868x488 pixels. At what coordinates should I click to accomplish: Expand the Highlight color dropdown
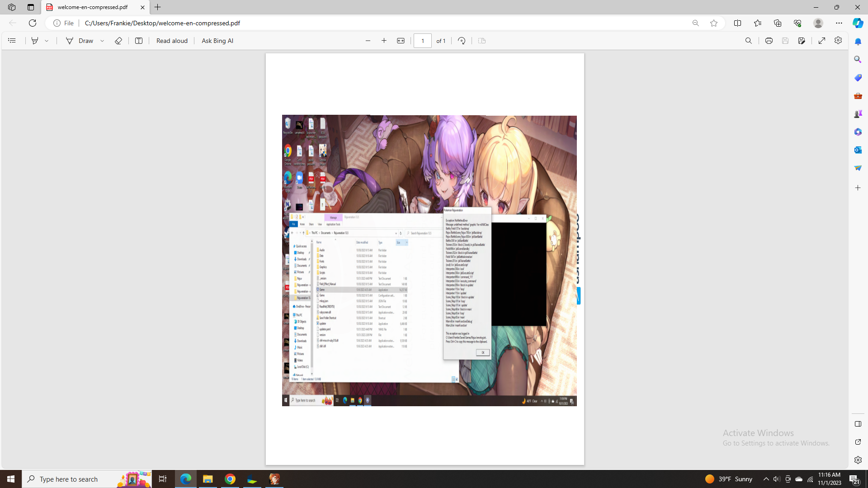pyautogui.click(x=47, y=41)
